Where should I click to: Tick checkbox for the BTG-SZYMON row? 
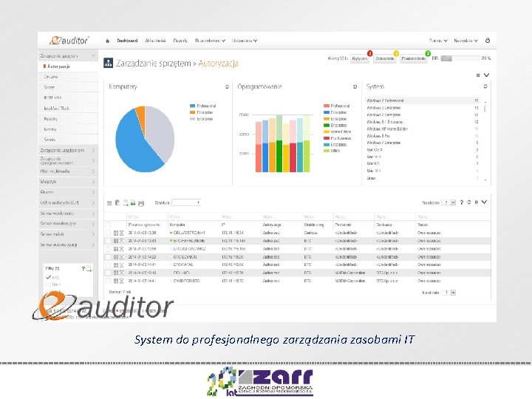click(x=108, y=257)
